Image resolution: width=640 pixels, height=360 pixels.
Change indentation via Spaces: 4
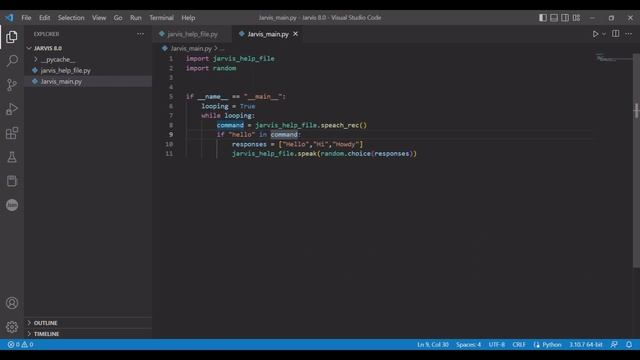[469, 344]
